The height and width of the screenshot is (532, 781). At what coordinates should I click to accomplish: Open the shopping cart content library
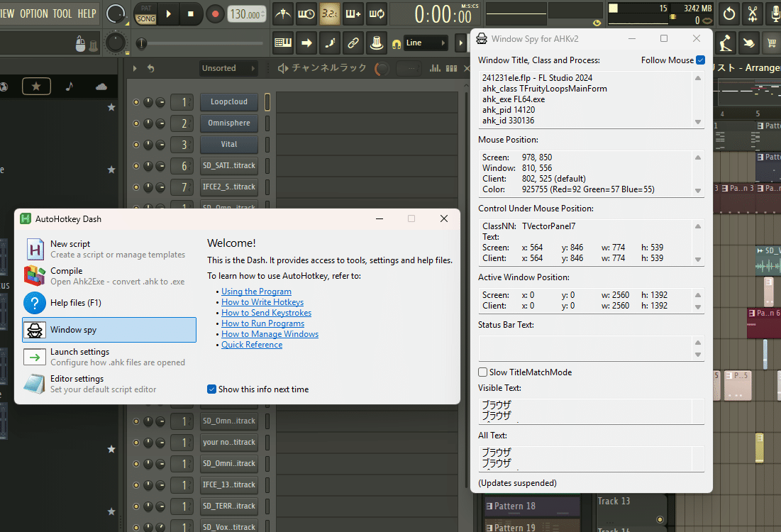tap(772, 43)
